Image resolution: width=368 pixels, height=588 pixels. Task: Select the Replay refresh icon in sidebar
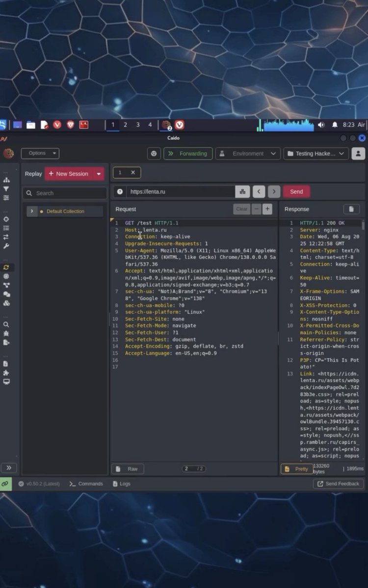point(6,268)
